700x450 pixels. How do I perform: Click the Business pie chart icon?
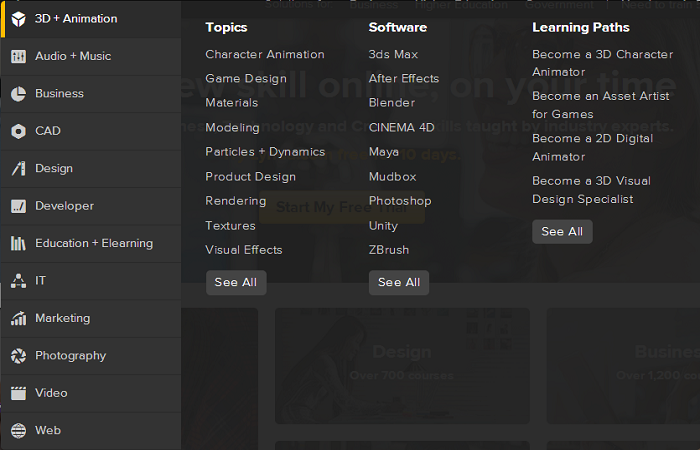(18, 94)
